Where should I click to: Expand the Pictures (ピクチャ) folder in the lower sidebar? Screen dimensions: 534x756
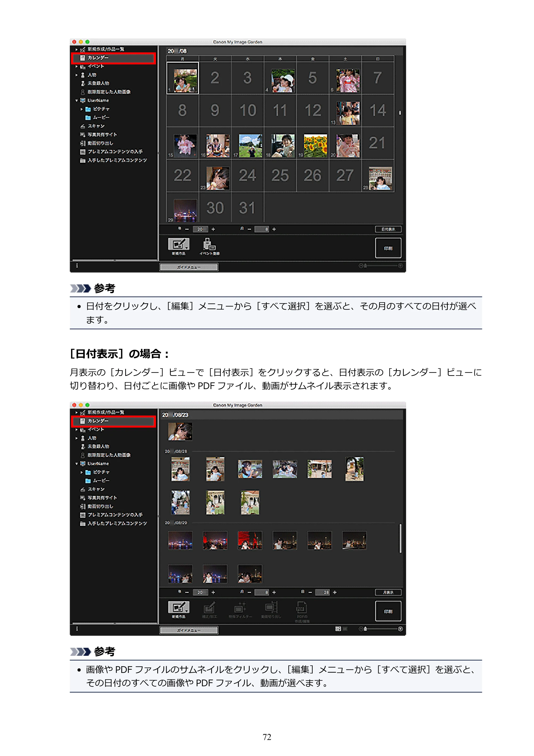(82, 472)
